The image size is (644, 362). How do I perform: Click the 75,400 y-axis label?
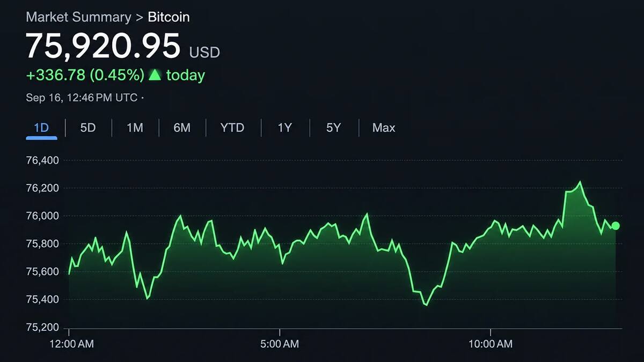tap(42, 299)
